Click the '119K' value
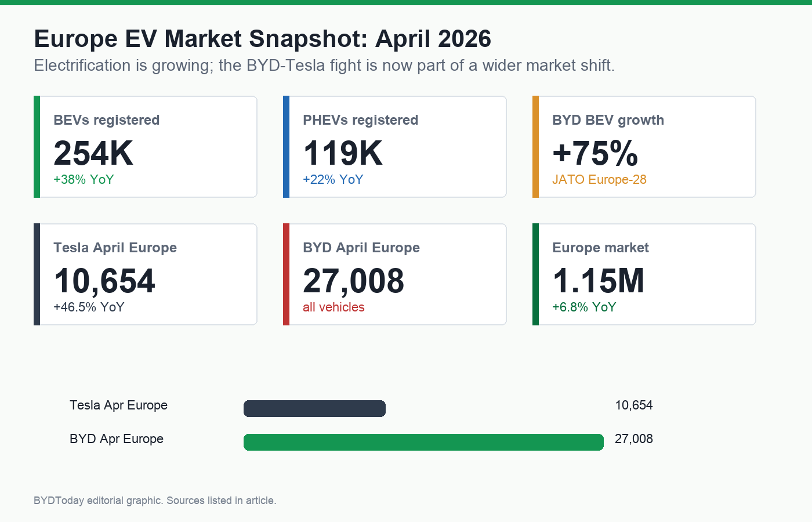812x522 pixels. point(343,153)
